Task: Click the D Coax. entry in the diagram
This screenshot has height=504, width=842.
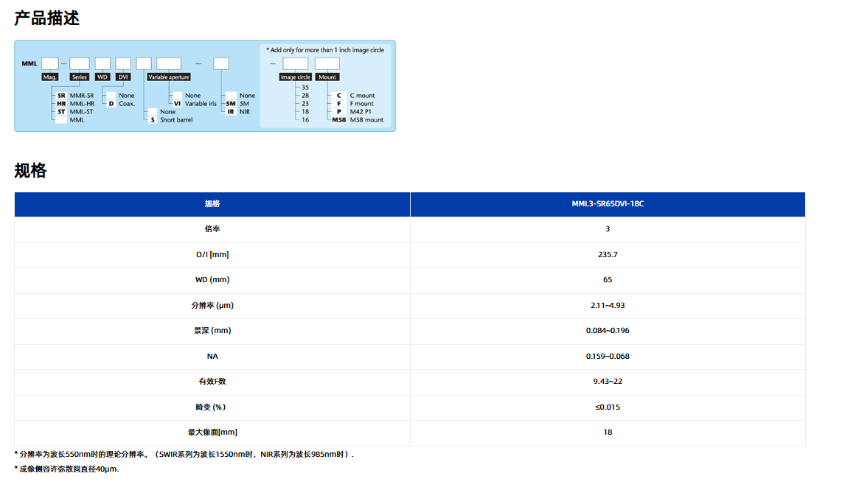Action: 122,104
